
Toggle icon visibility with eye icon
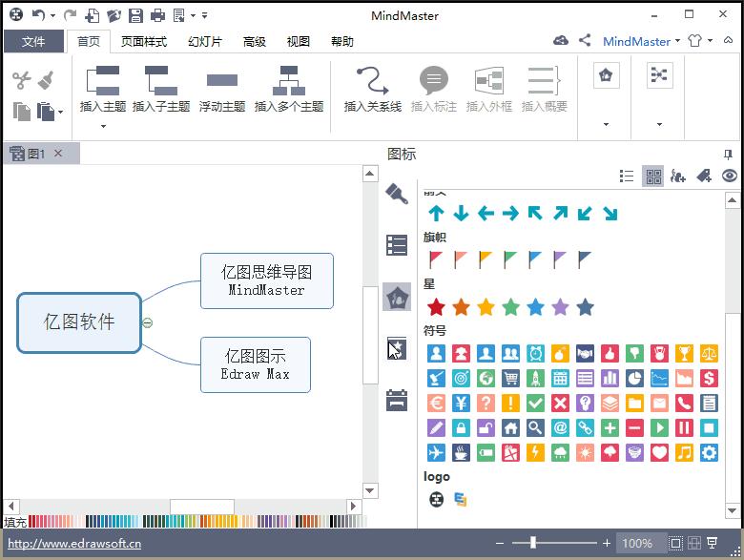(x=730, y=176)
